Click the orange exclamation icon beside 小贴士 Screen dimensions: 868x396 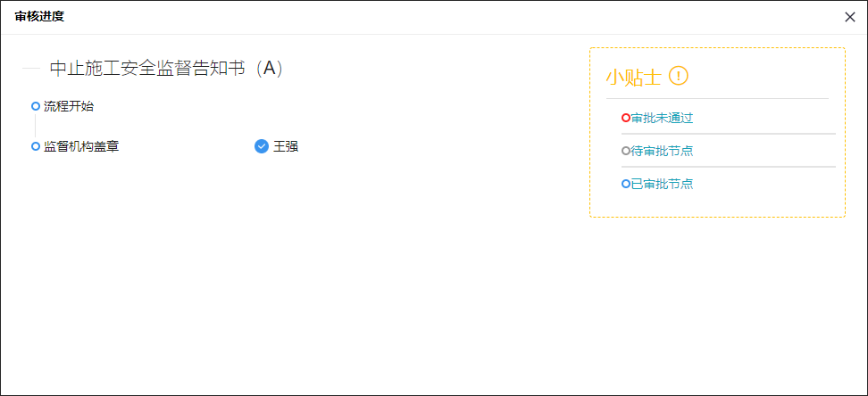[678, 76]
